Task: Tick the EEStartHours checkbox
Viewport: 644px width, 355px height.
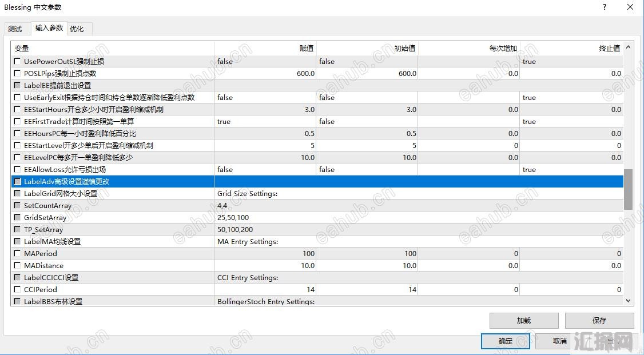Action: tap(17, 109)
